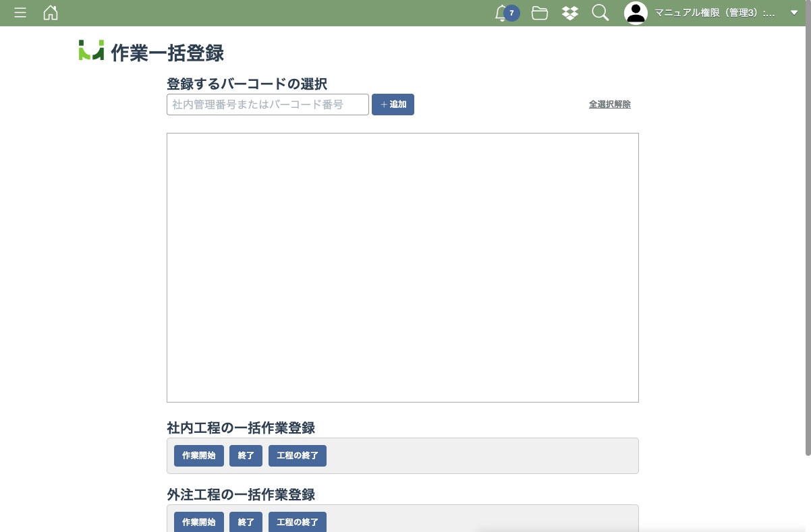Open the hamburger menu
811x532 pixels.
point(20,13)
